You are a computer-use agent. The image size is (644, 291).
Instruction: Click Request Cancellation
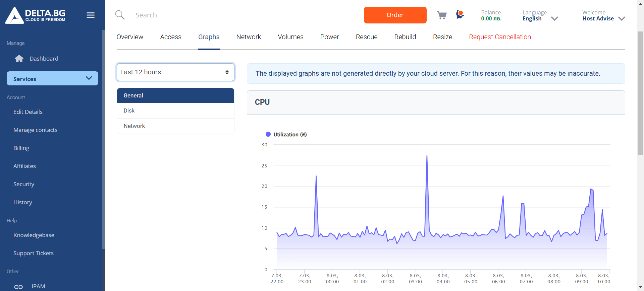[500, 37]
